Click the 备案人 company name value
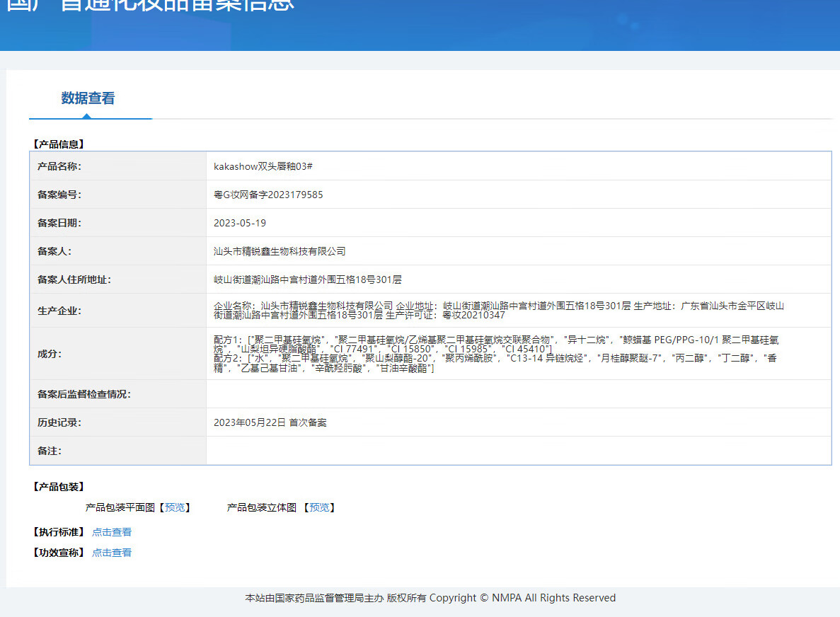This screenshot has width=840, height=617. click(280, 251)
